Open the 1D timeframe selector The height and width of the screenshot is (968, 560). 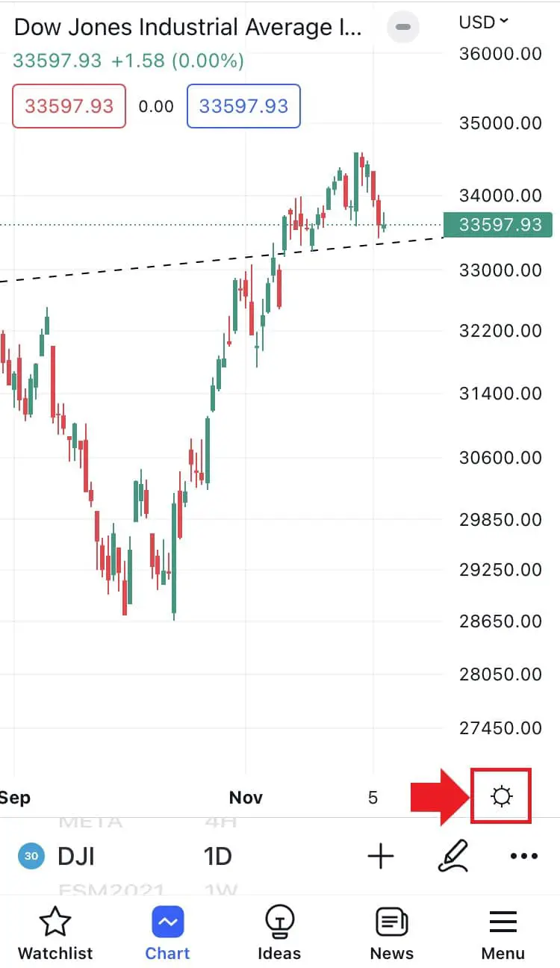tap(217, 856)
